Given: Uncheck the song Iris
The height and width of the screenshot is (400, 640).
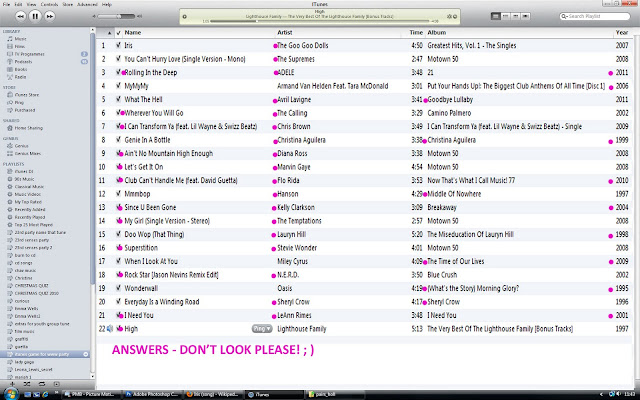Looking at the screenshot, I should pyautogui.click(x=118, y=45).
